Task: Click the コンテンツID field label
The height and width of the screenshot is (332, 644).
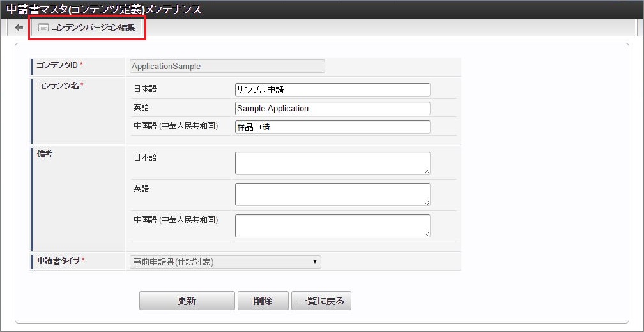Action: (57, 66)
